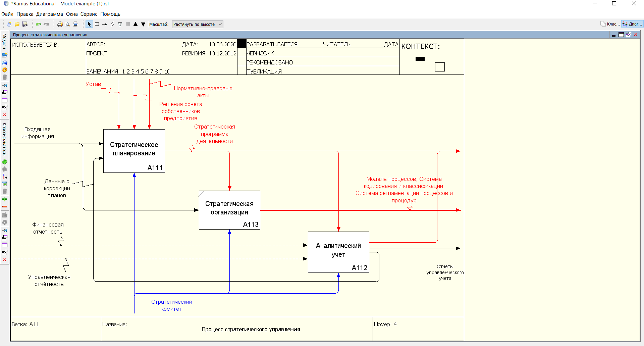Select the Стратегическое планирование A111 box
This screenshot has height=346, width=644.
(134, 151)
